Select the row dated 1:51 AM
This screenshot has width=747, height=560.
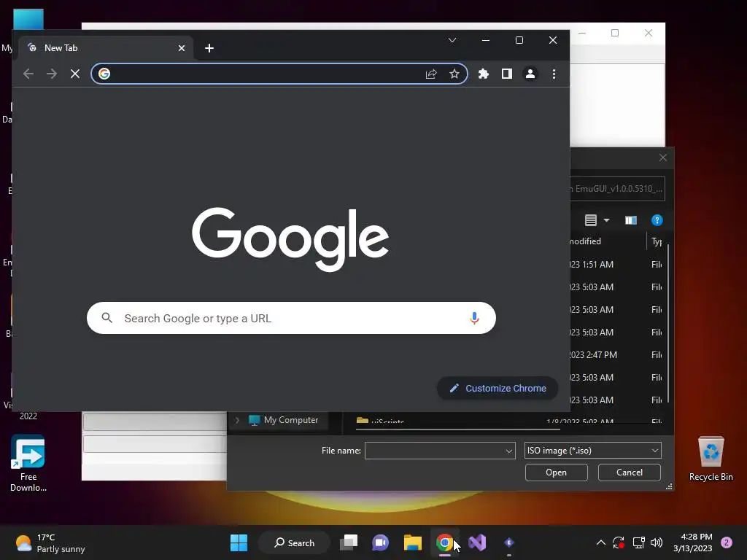[616, 264]
